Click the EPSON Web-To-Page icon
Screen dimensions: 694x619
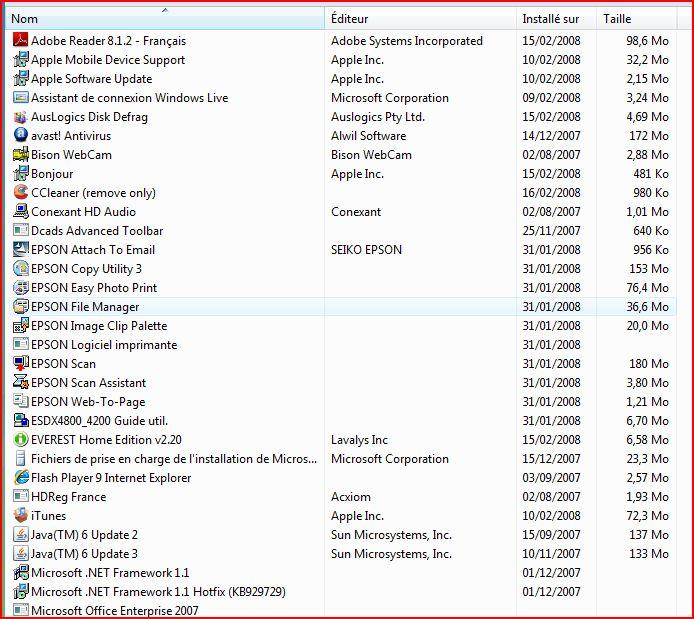pyautogui.click(x=20, y=401)
